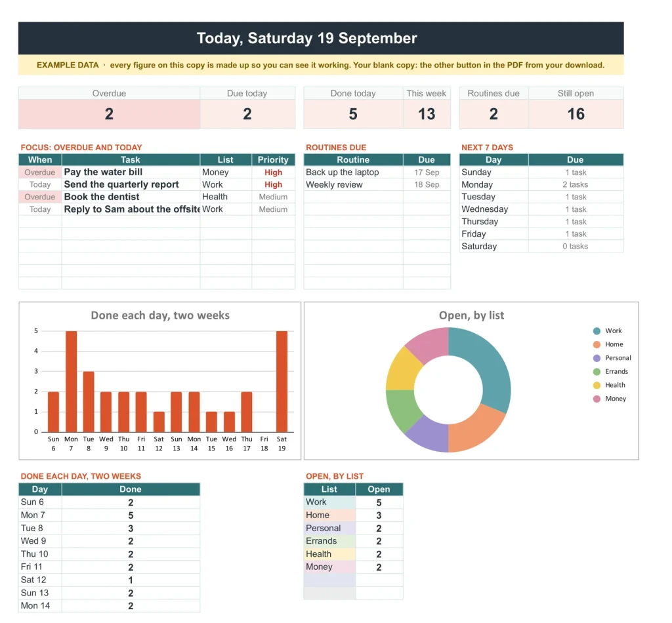
Task: Click the Open, by list chart title
Action: coord(471,315)
